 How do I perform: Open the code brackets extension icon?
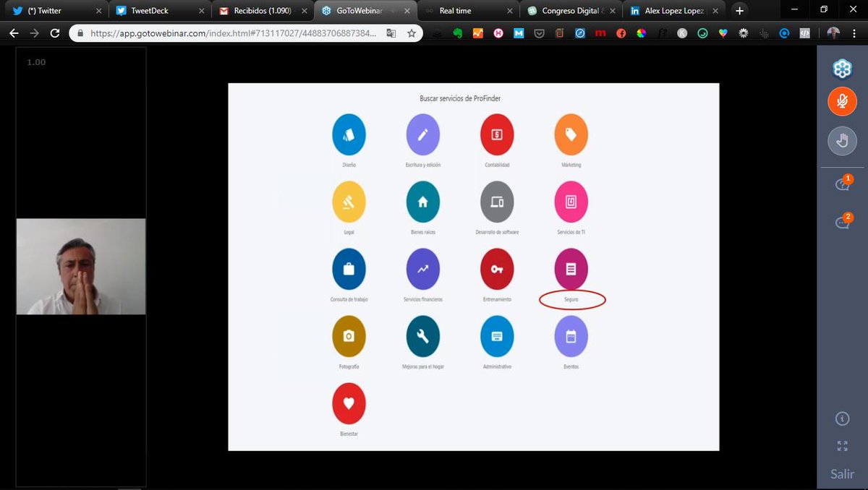(x=804, y=33)
